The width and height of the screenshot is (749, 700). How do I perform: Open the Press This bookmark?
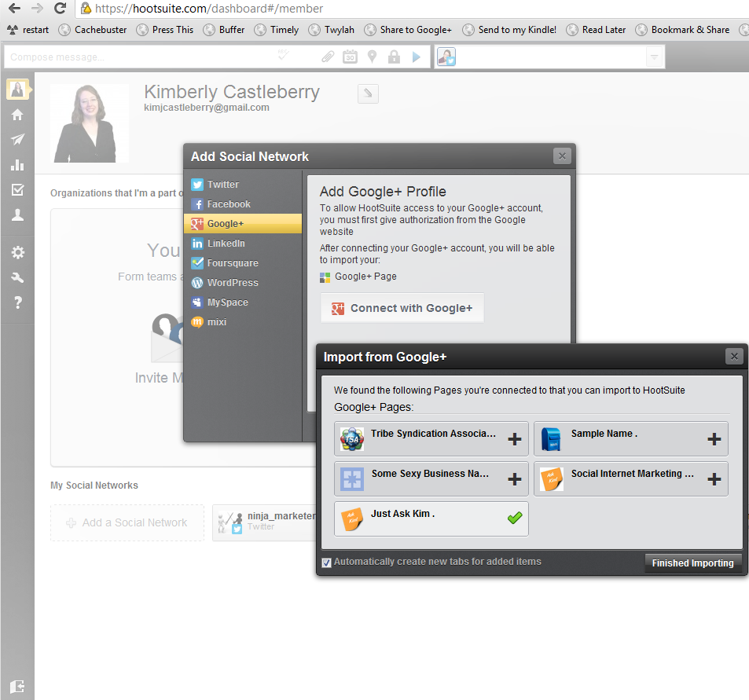165,30
